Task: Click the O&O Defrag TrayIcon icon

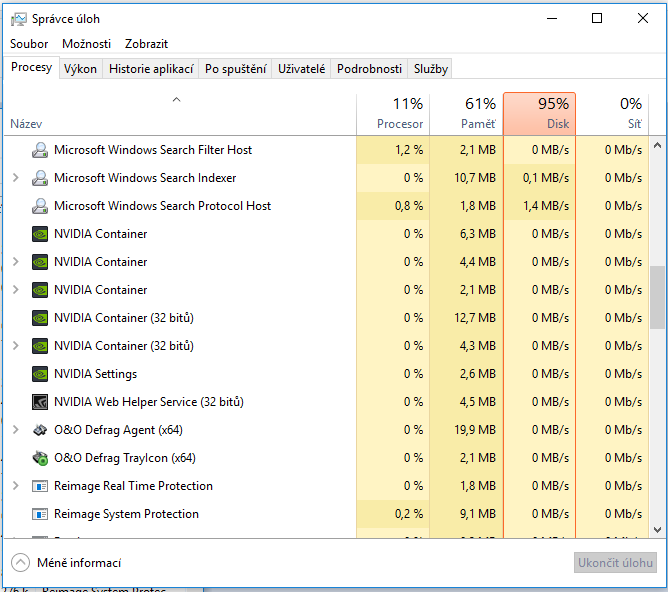Action: pyautogui.click(x=40, y=458)
